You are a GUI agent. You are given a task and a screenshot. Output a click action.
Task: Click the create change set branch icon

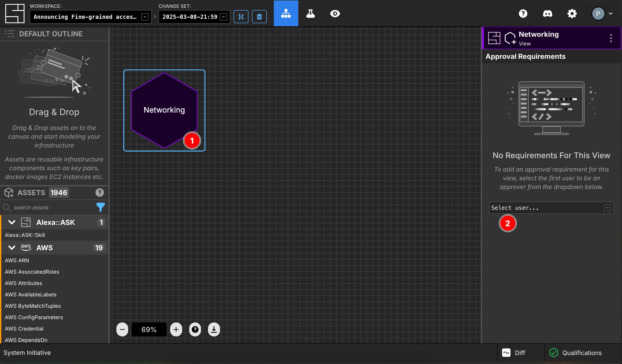pos(241,17)
